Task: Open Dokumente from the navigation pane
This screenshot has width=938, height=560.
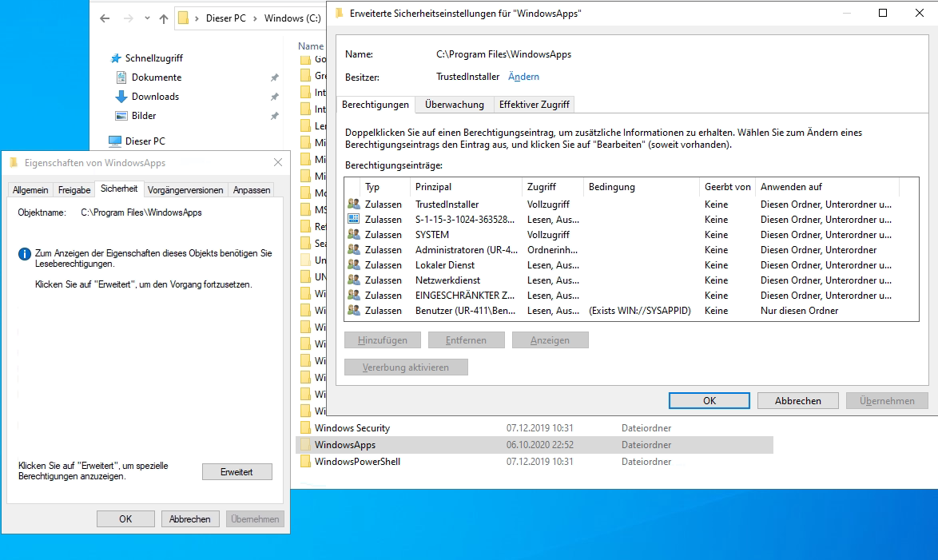Action: click(156, 77)
